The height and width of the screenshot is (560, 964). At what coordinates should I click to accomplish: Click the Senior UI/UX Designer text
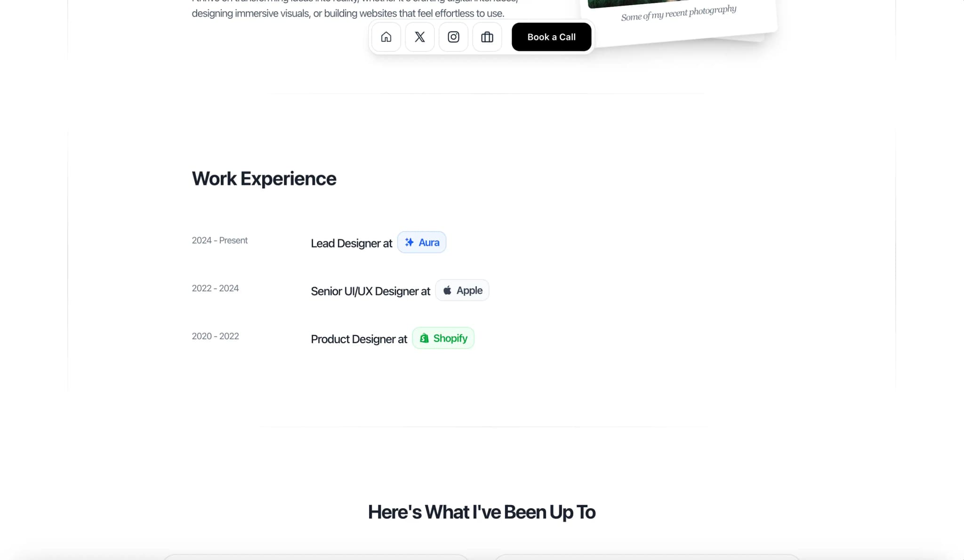point(370,291)
